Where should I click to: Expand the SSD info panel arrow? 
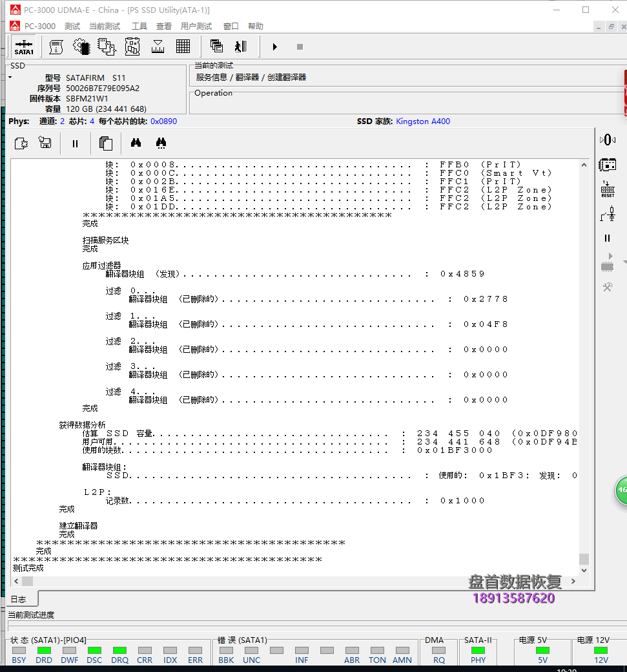pyautogui.click(x=10, y=78)
